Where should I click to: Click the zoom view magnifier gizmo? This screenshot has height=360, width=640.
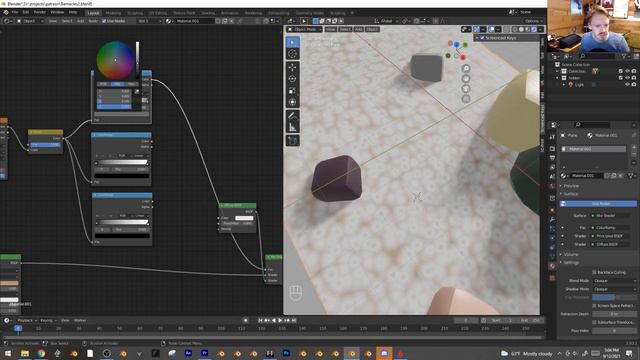[466, 69]
